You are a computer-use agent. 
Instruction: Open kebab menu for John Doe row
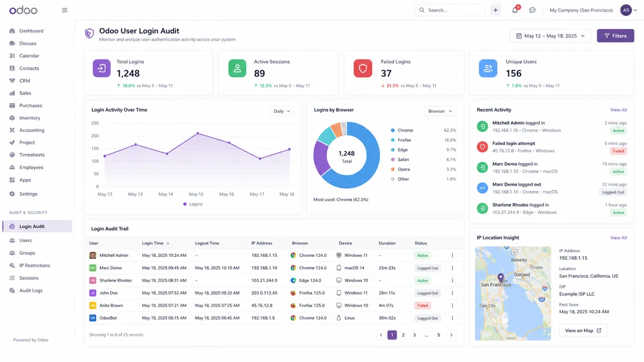click(452, 293)
